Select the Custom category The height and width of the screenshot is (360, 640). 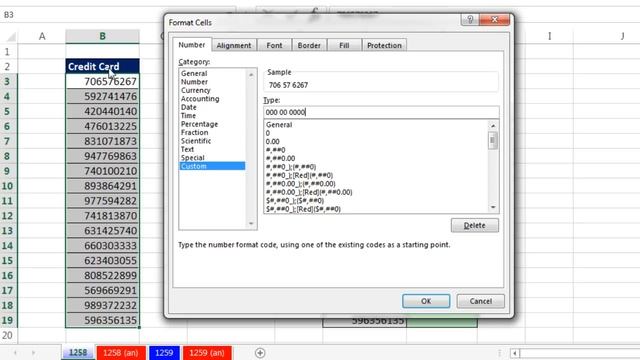coord(212,166)
